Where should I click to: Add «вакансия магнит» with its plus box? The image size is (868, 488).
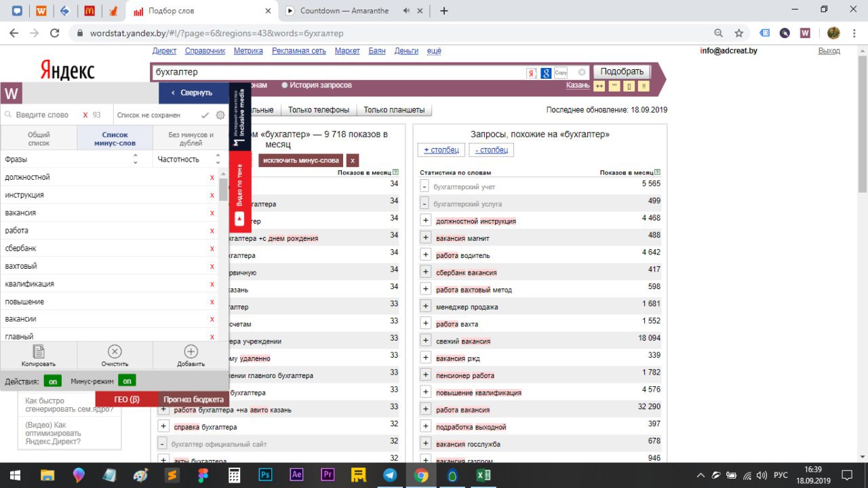426,237
